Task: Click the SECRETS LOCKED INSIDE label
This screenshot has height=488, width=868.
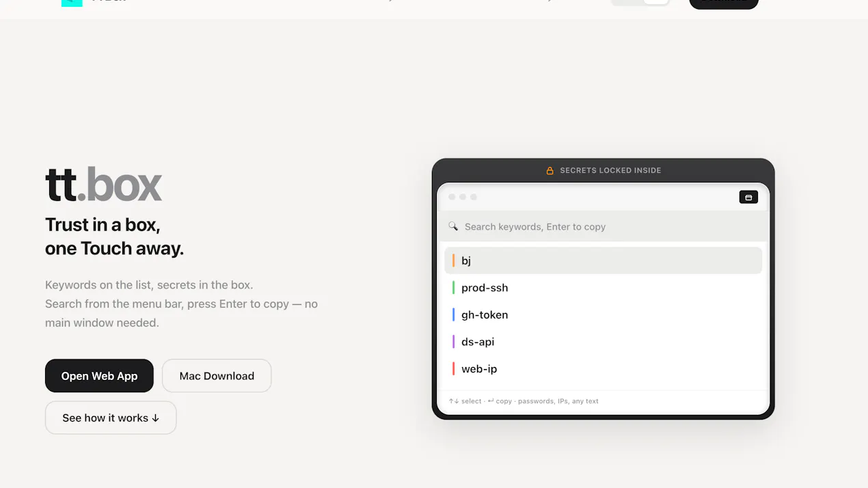Action: click(x=610, y=170)
